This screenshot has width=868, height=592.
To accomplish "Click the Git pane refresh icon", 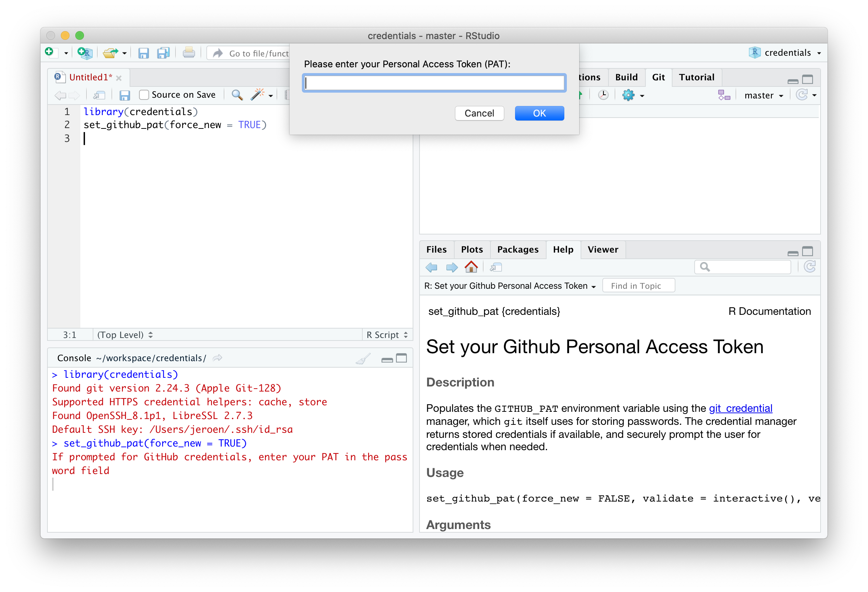I will (801, 95).
